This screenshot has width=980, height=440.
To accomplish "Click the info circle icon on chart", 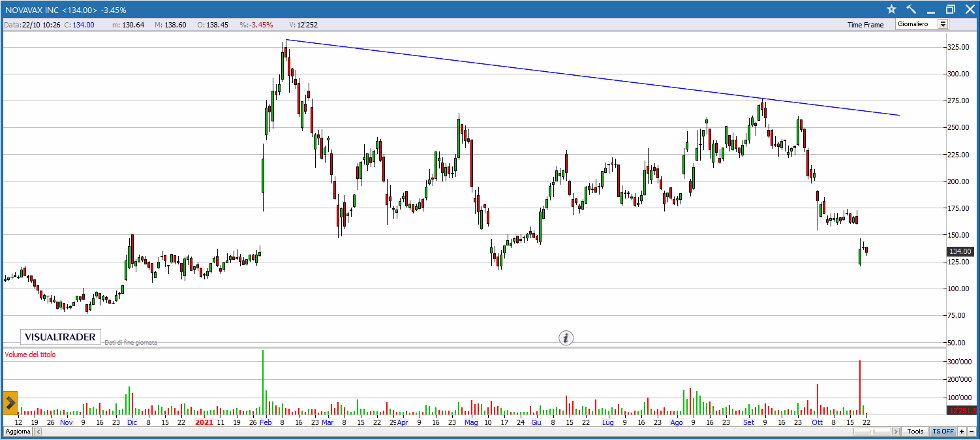I will [566, 338].
